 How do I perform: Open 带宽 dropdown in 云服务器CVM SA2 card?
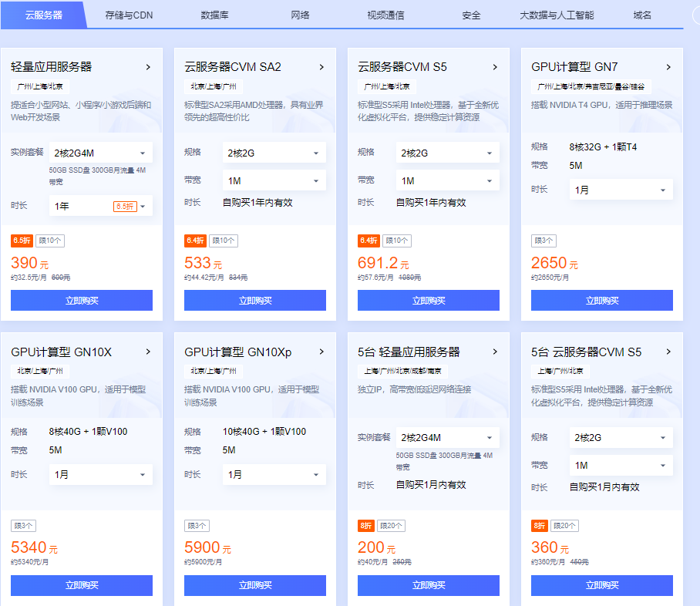[274, 181]
